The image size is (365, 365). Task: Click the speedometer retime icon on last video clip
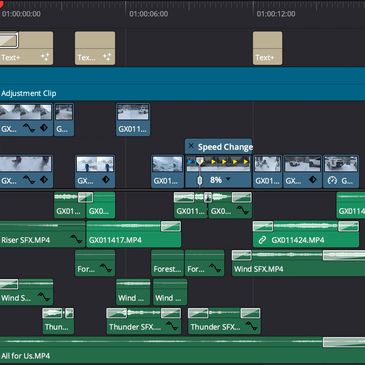point(332,180)
